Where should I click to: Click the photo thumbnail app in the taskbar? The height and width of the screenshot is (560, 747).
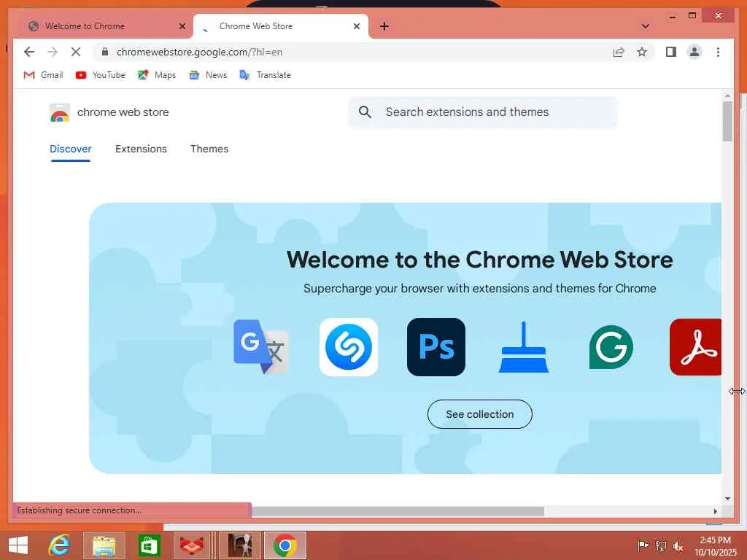coord(240,545)
